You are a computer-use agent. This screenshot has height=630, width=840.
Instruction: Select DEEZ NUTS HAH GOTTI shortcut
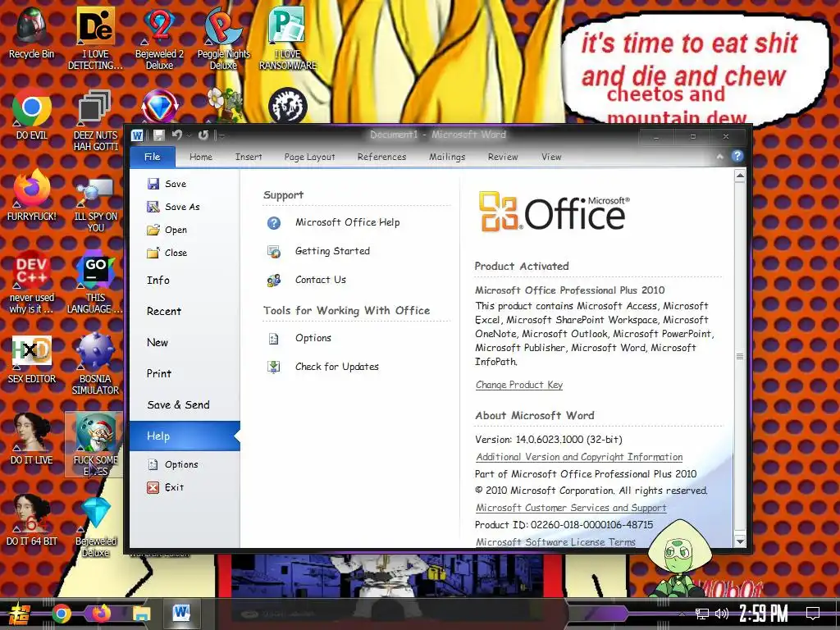point(95,120)
